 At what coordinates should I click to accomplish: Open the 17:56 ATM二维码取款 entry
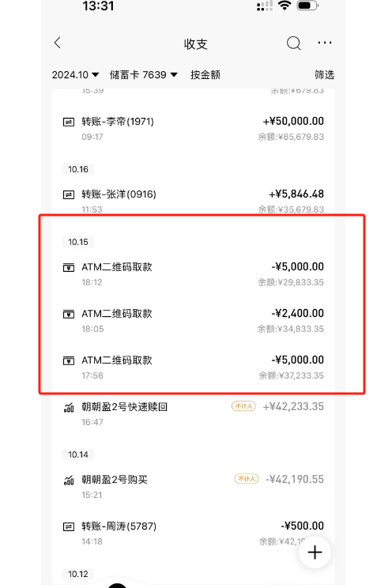pyautogui.click(x=193, y=367)
